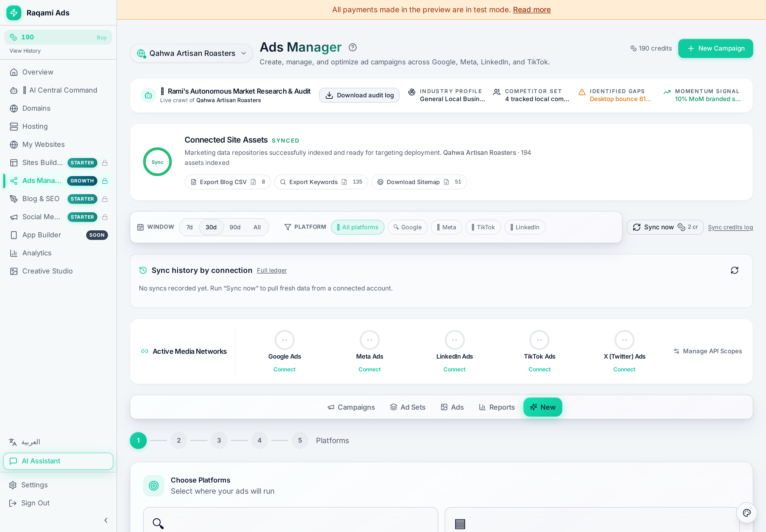766x532 pixels.
Task: Click Download Sitemap button
Action: pos(419,182)
